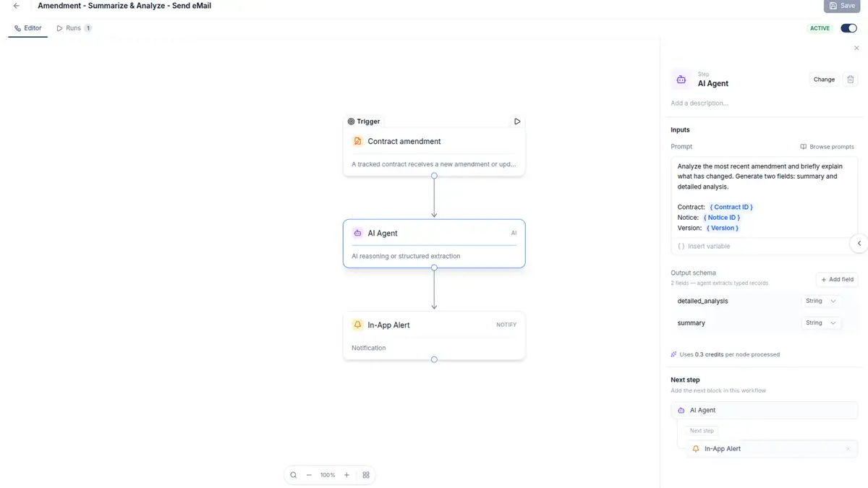Open type dropdown for detailed_analysis
The image size is (868, 488).
[821, 301]
